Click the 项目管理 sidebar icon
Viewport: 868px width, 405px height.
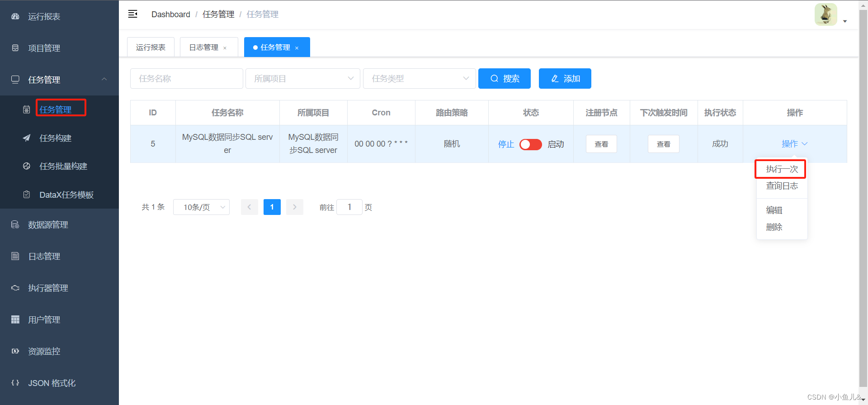(x=15, y=48)
